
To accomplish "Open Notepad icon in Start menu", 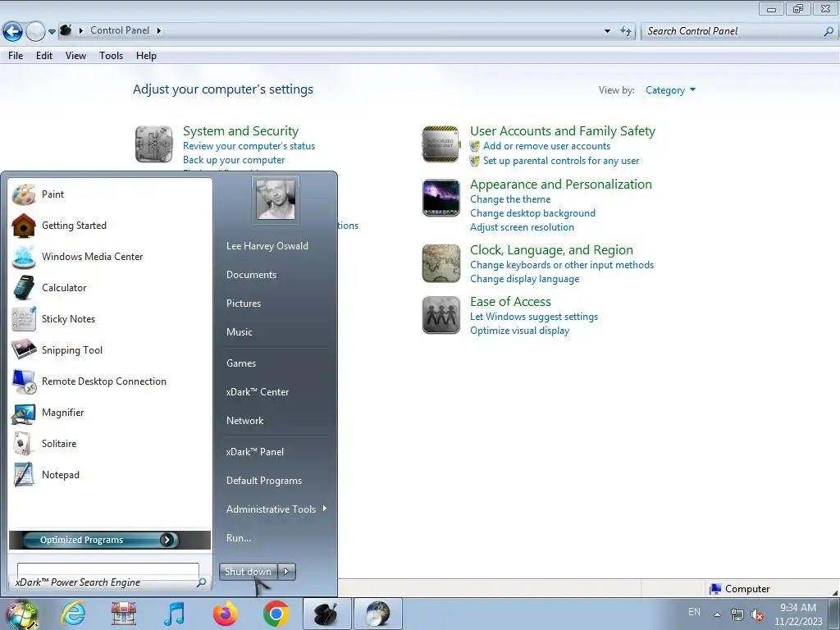I will 24,475.
